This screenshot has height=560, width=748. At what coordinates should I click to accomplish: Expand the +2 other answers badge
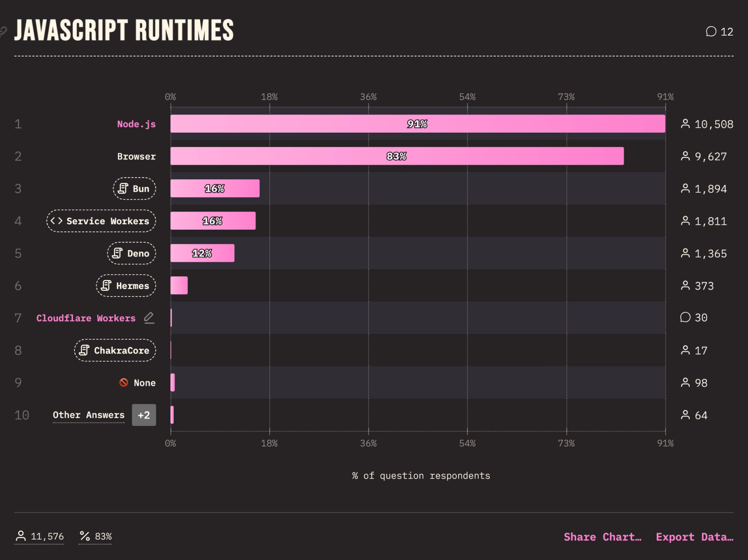144,415
